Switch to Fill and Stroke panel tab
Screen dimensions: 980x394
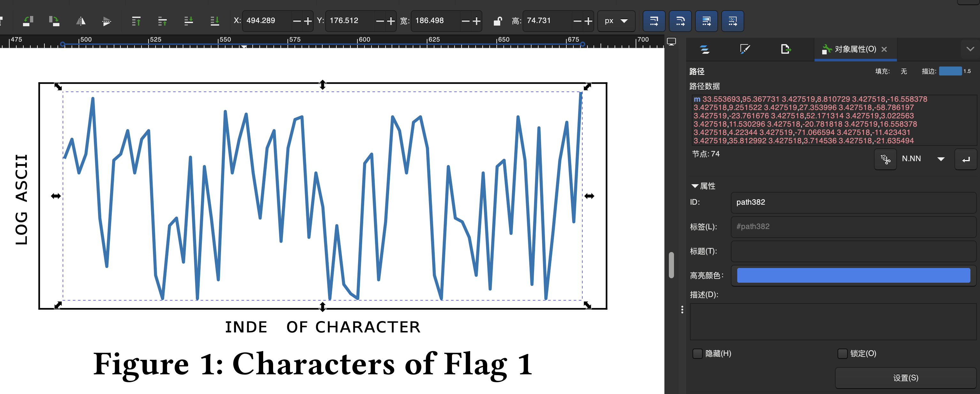click(745, 49)
